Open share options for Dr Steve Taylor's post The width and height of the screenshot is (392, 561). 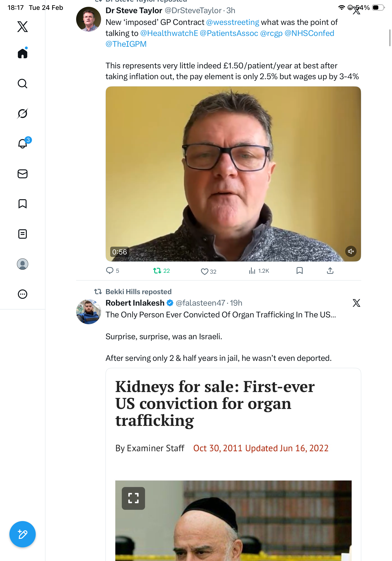click(x=330, y=271)
